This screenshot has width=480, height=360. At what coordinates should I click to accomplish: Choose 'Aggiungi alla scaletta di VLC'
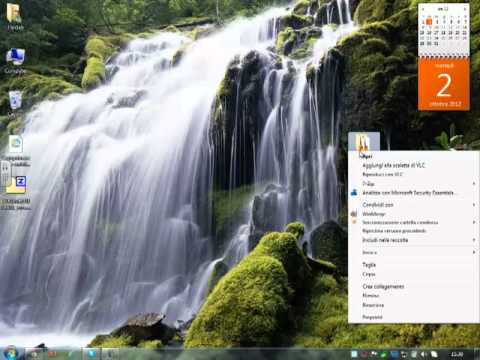tap(394, 165)
